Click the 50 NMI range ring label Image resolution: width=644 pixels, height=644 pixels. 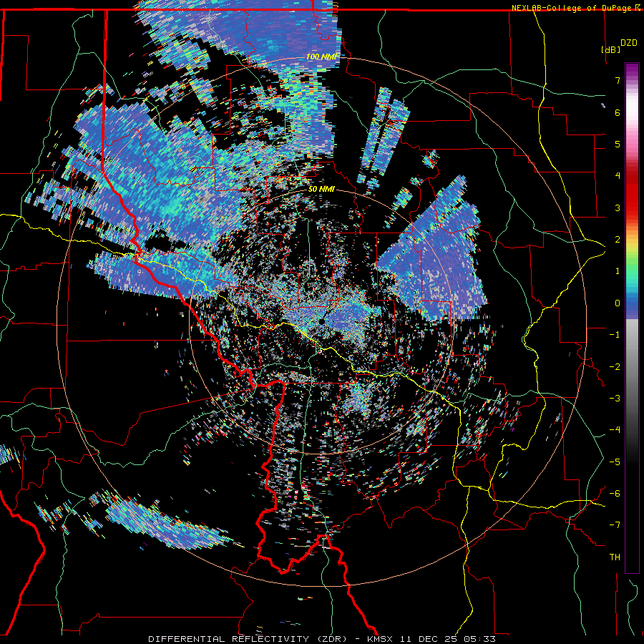[321, 190]
